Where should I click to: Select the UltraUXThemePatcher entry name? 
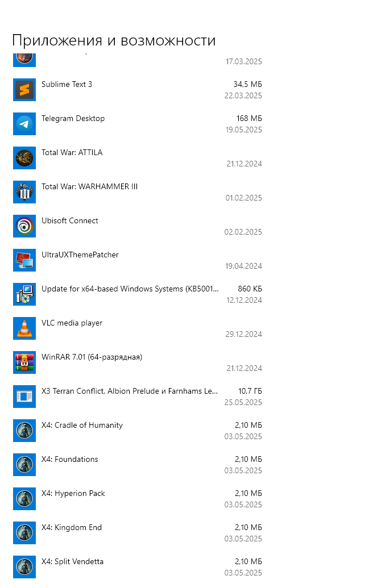pyautogui.click(x=80, y=255)
